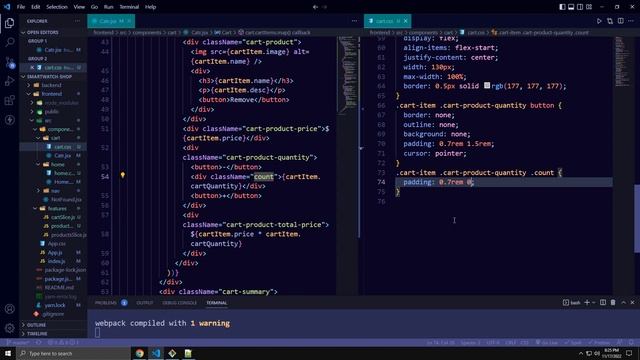Close the Cart.jsx tab in left editor
Image resolution: width=640 pixels, height=360 pixels.
click(129, 21)
